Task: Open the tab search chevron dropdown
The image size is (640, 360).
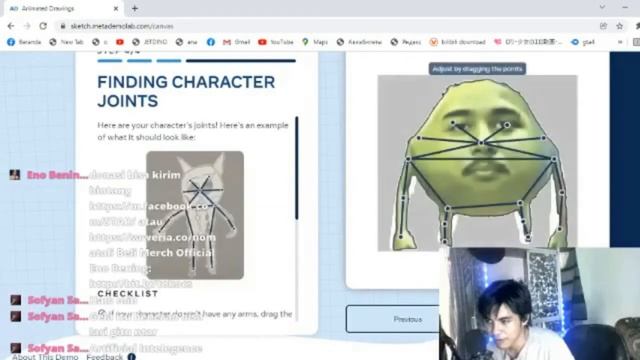Action: pyautogui.click(x=602, y=7)
